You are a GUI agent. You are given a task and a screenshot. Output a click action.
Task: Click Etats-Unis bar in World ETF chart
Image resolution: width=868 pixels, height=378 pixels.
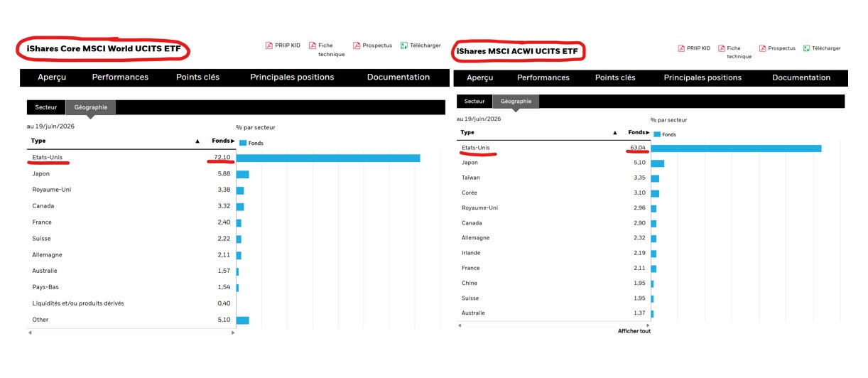[x=328, y=158]
